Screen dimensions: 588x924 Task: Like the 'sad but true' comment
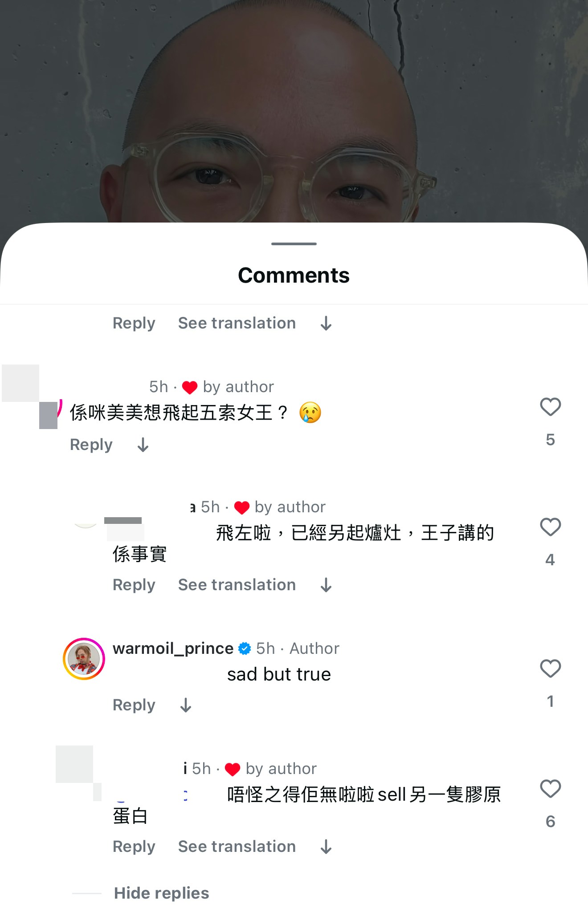(550, 669)
